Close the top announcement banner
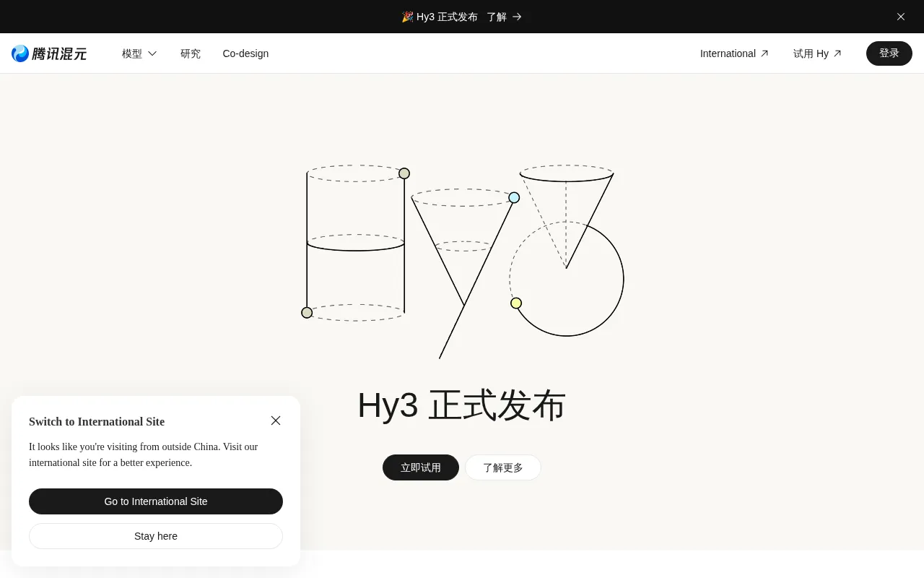 click(901, 17)
